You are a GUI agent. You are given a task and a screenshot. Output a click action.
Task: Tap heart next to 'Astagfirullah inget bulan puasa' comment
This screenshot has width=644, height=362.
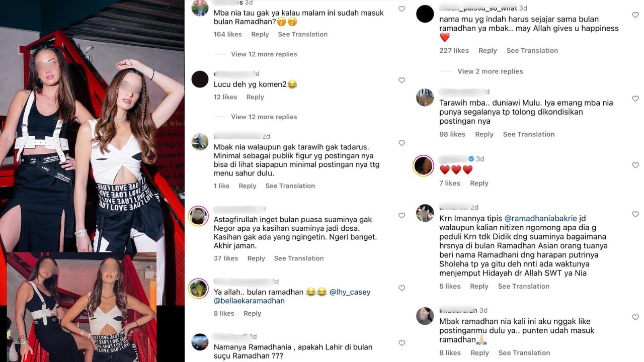(x=401, y=216)
